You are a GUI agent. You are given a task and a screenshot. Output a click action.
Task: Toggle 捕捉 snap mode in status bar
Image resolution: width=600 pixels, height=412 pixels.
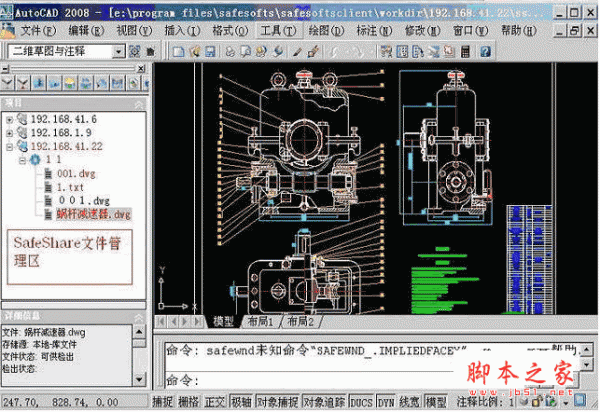[163, 402]
